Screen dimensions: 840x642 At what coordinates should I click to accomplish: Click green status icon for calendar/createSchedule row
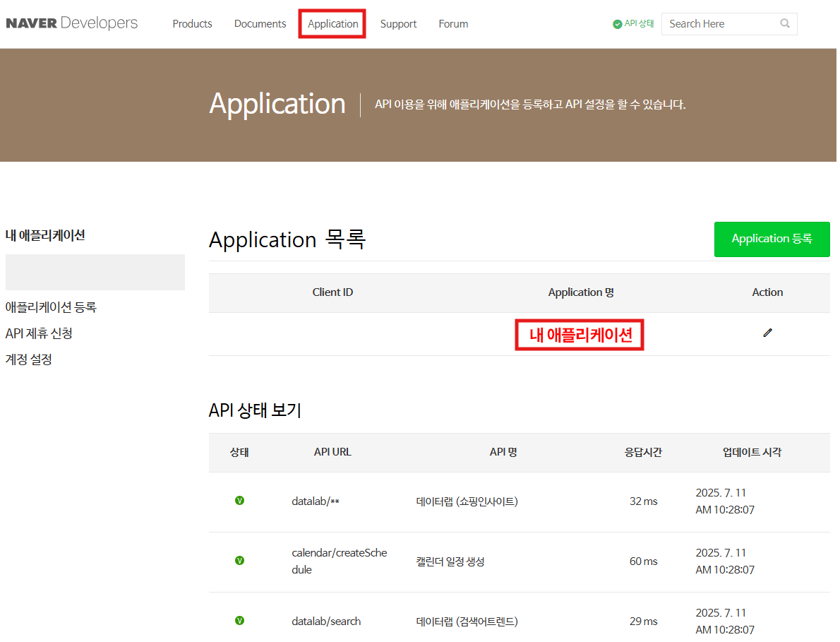[239, 561]
